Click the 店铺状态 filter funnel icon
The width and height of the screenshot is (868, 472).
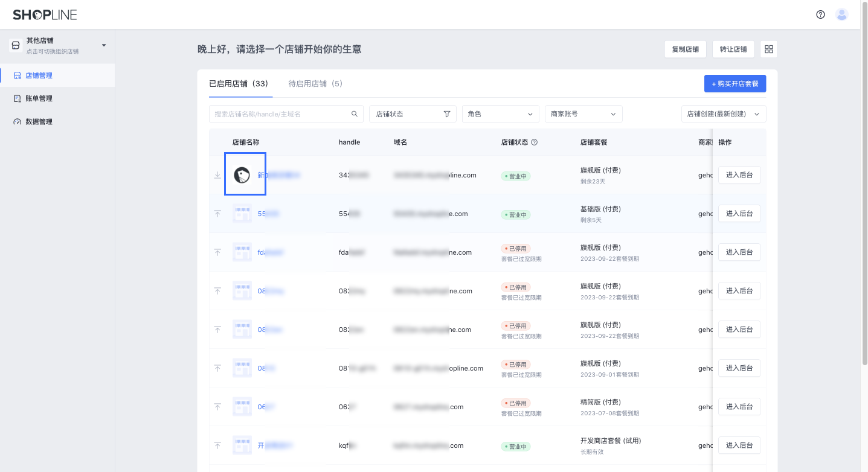[447, 113]
